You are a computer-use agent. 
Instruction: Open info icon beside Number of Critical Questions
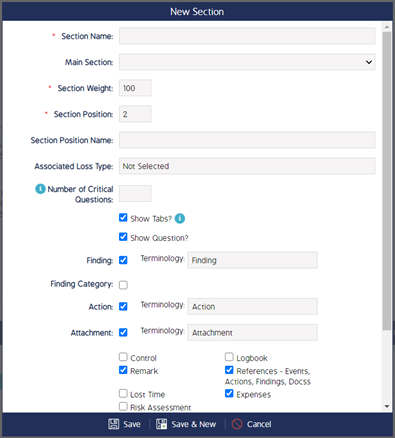[40, 189]
